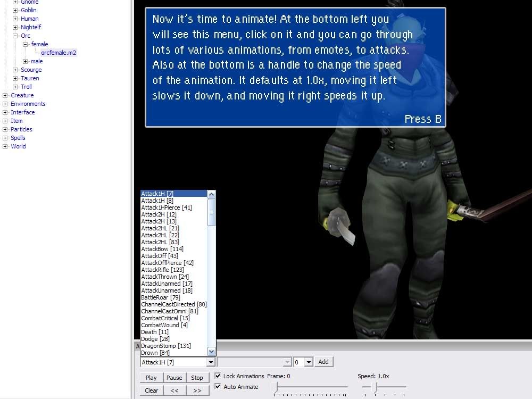This screenshot has height=399, width=532.
Task: Click the animation list scrollbar thumb
Action: pos(211,212)
